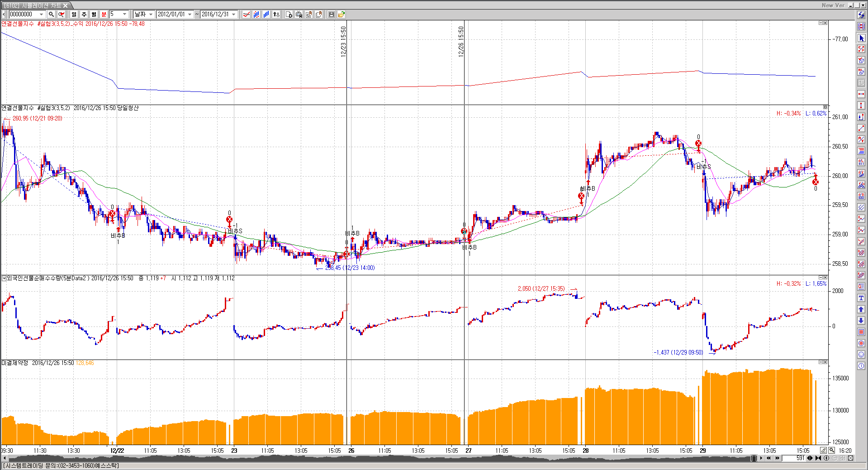Open the save chart floppy icon
The image size is (868, 470).
(x=331, y=14)
